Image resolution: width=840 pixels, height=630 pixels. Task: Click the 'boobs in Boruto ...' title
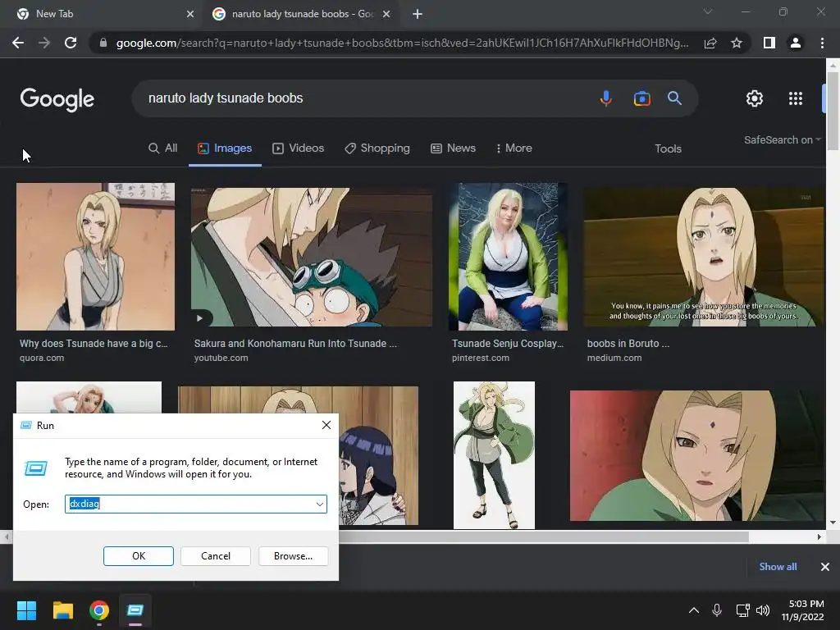click(628, 344)
